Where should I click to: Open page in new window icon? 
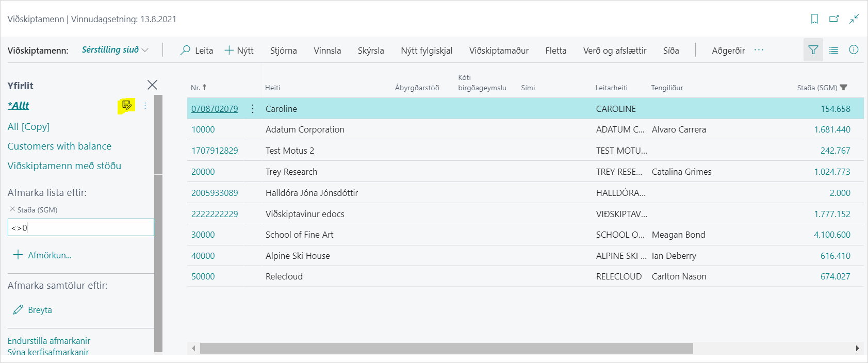(834, 19)
